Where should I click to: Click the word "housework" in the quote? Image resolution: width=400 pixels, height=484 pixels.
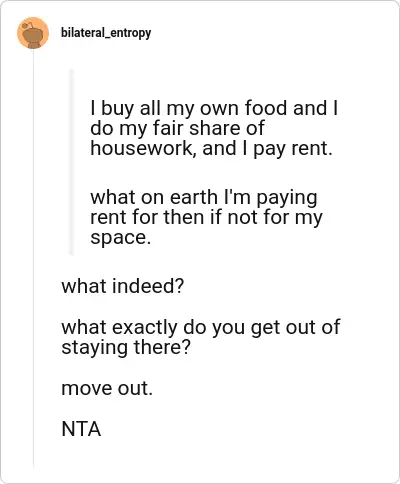tap(141, 148)
